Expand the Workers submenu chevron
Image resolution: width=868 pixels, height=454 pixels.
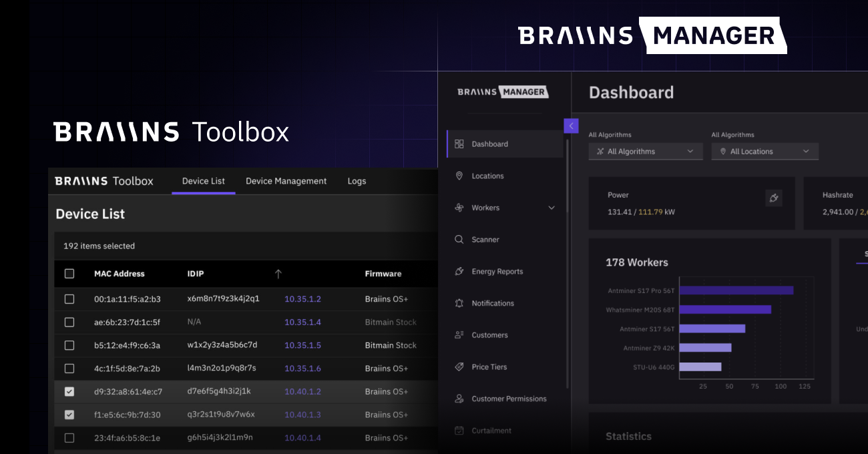552,208
